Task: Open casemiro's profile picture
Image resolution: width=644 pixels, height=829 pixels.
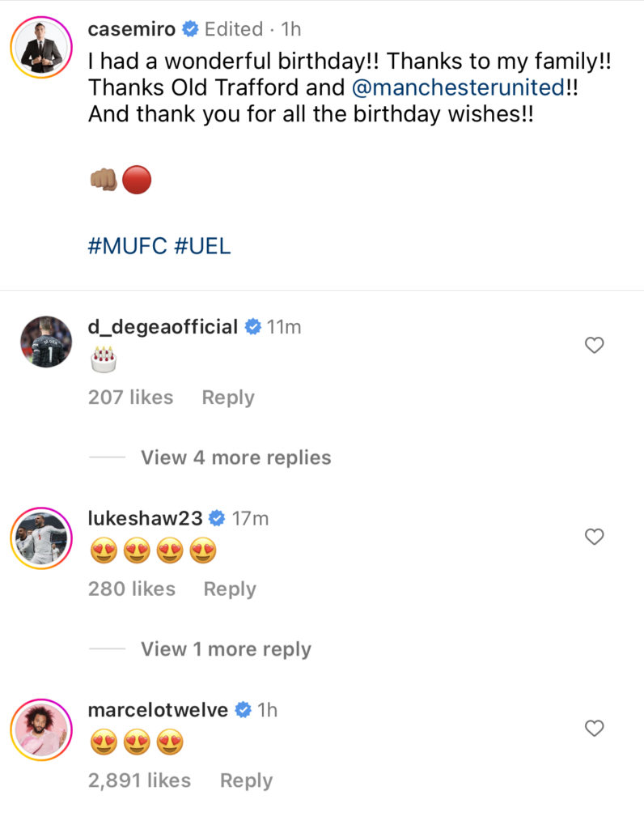Action: [41, 48]
